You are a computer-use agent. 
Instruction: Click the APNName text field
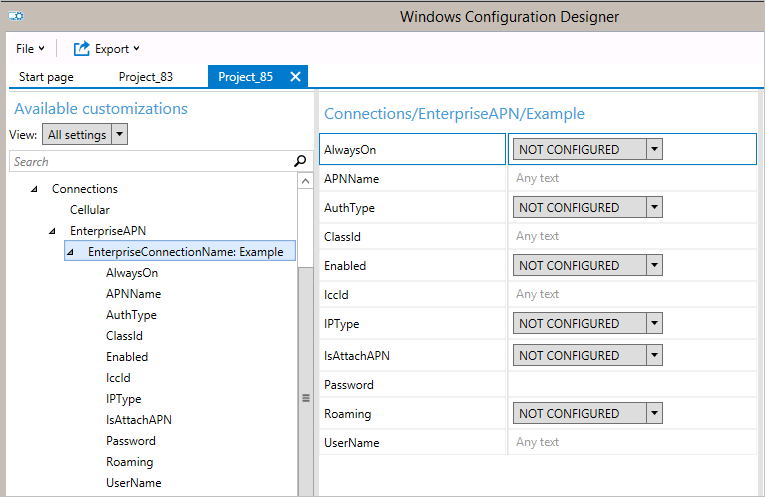tap(630, 179)
